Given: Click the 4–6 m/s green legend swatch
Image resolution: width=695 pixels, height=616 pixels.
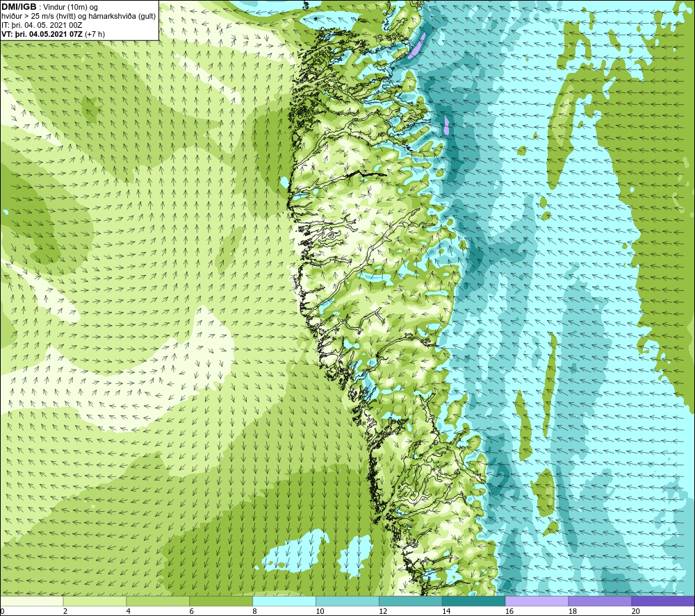Looking at the screenshot, I should (x=158, y=601).
